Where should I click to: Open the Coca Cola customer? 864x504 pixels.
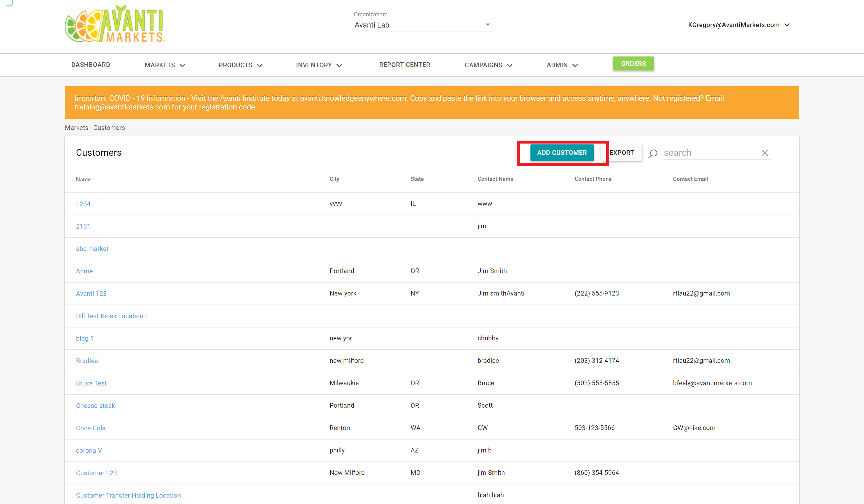(91, 428)
